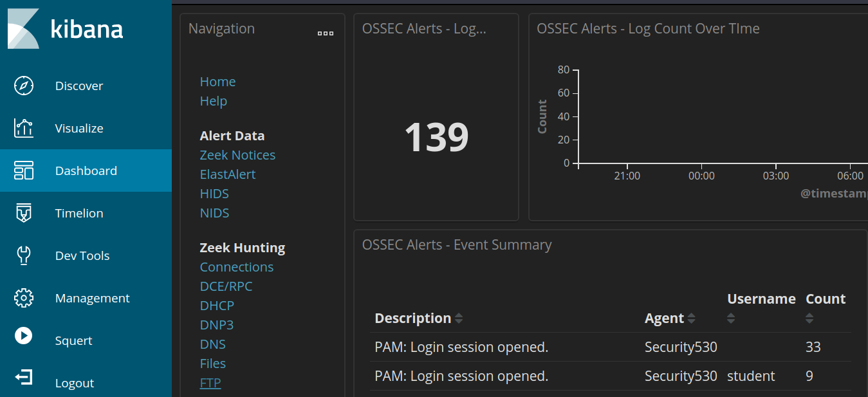
Task: Open Management via the gear icon
Action: pyautogui.click(x=23, y=297)
